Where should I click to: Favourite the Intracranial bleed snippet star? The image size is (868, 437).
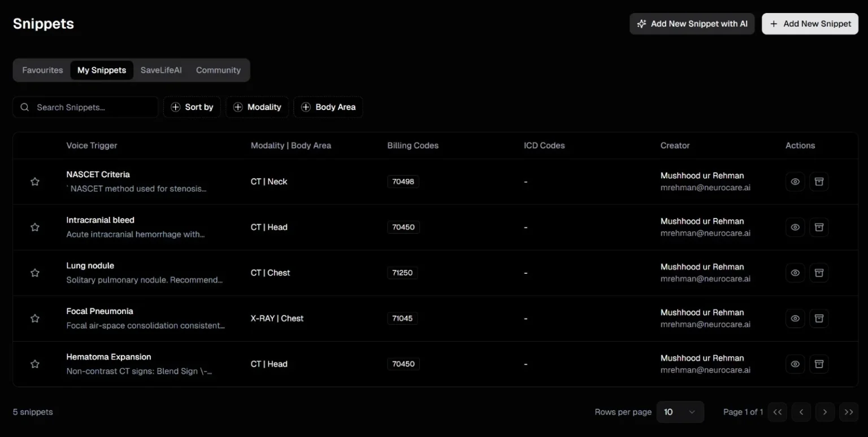pos(35,228)
